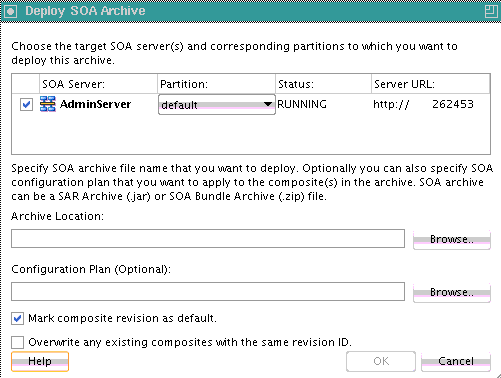Focus the Configuration Plan text field
Screen dimensions: 501x378
208,292
